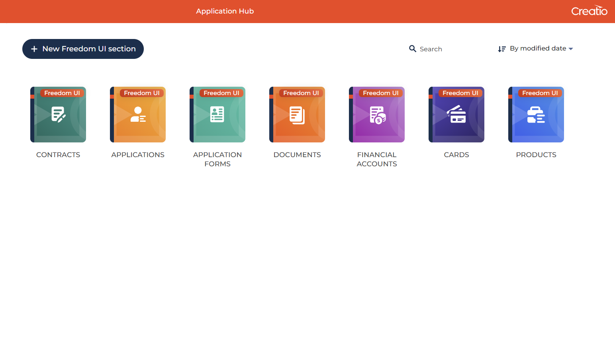Open the Cards section tile
The height and width of the screenshot is (364, 615).
click(x=456, y=115)
